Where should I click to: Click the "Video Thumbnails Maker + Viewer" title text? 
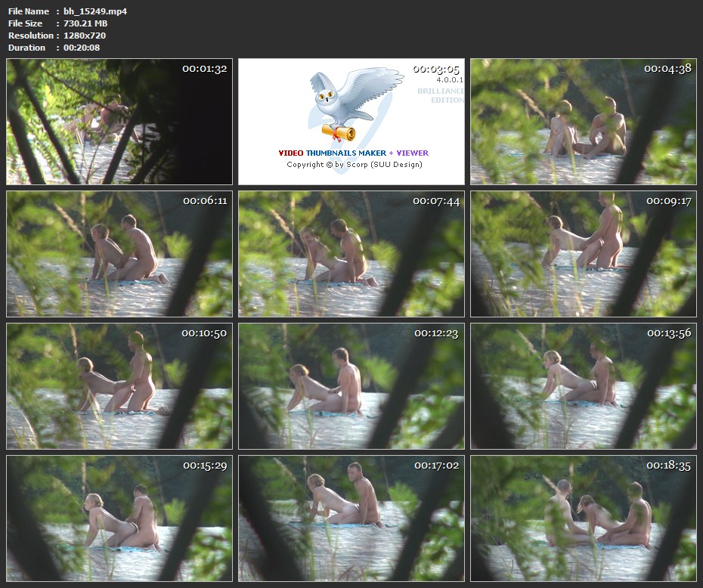353,153
